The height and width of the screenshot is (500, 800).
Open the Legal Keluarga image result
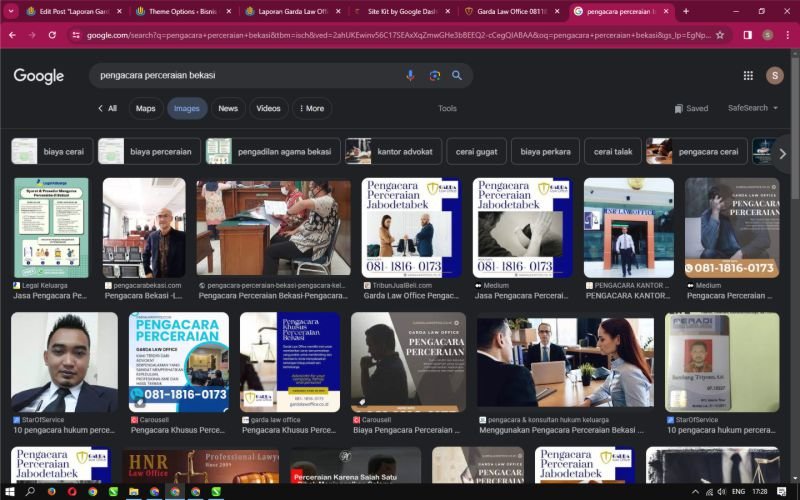click(51, 229)
